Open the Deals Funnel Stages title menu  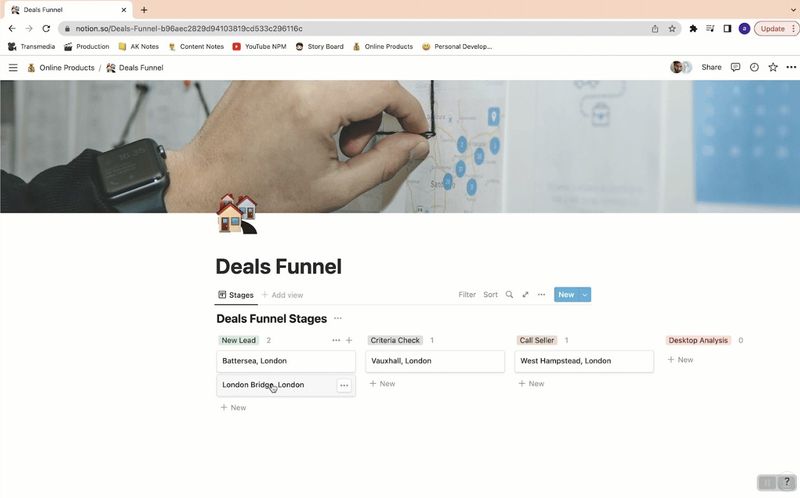(x=338, y=319)
